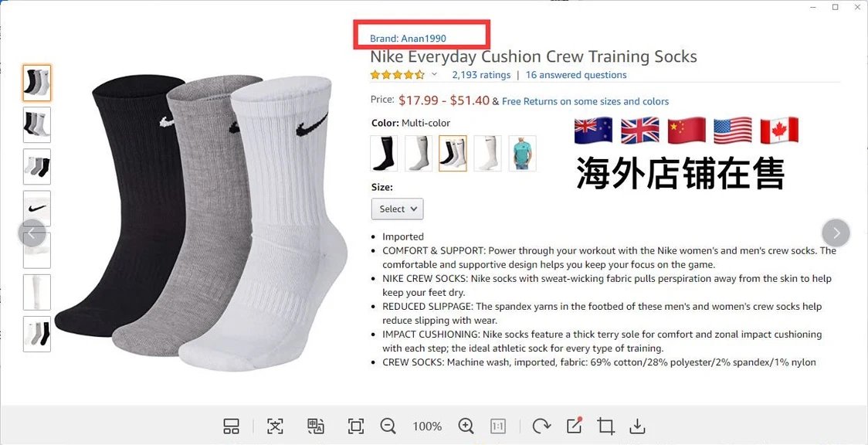This screenshot has height=445, width=868.
Task: Click the text recognition (OCR) icon
Action: pos(275,426)
